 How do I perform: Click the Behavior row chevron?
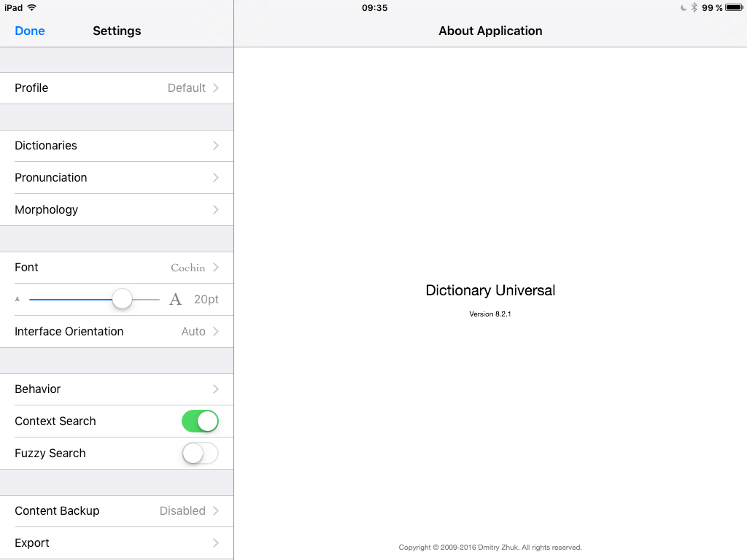click(x=216, y=389)
